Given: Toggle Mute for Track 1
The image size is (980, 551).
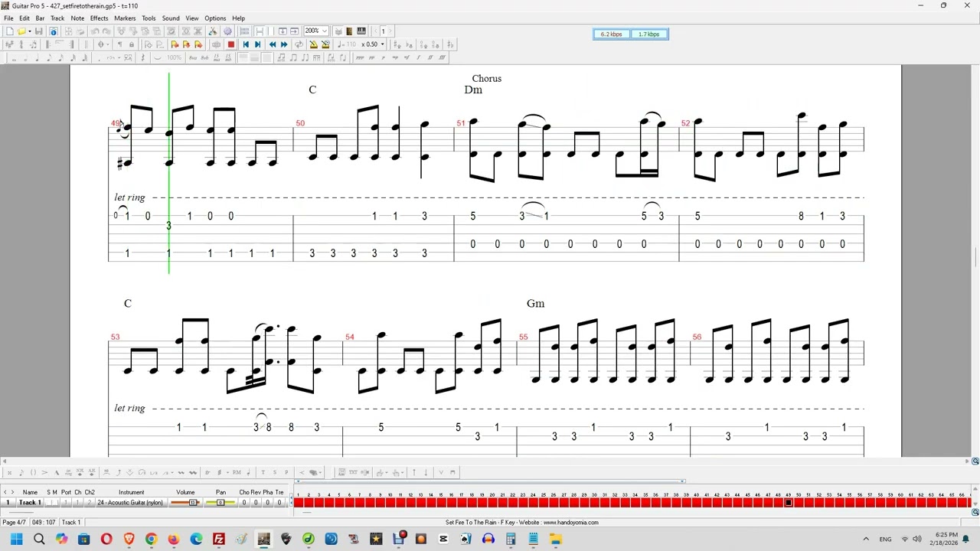Looking at the screenshot, I should click(x=55, y=503).
